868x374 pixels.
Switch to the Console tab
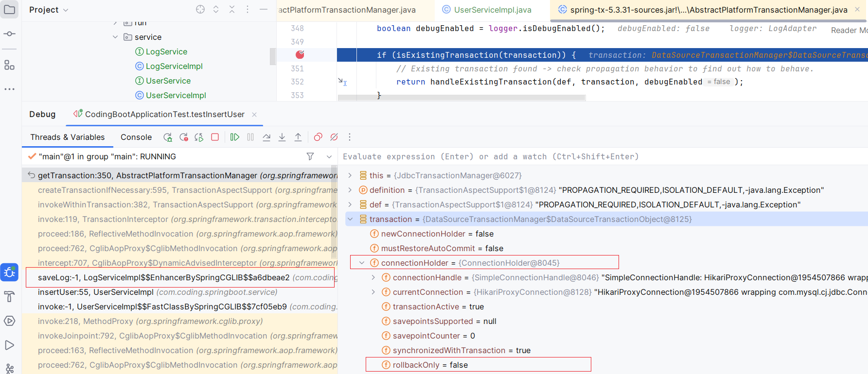[x=136, y=137]
